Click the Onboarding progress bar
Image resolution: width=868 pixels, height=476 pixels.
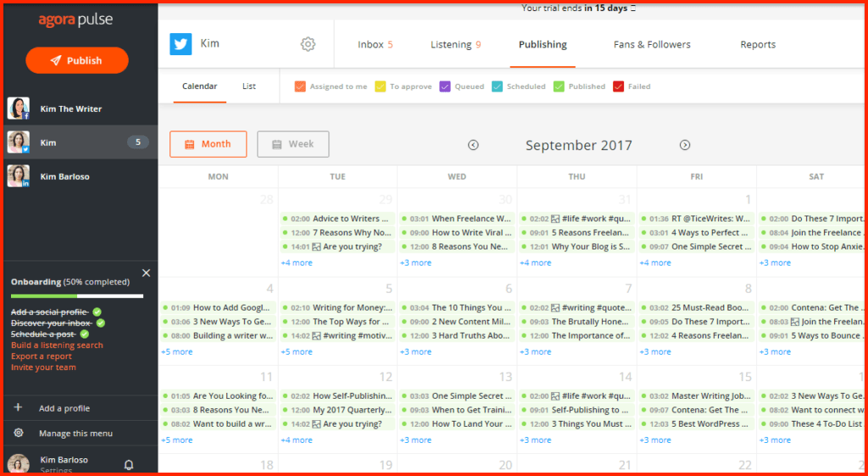[x=77, y=295]
